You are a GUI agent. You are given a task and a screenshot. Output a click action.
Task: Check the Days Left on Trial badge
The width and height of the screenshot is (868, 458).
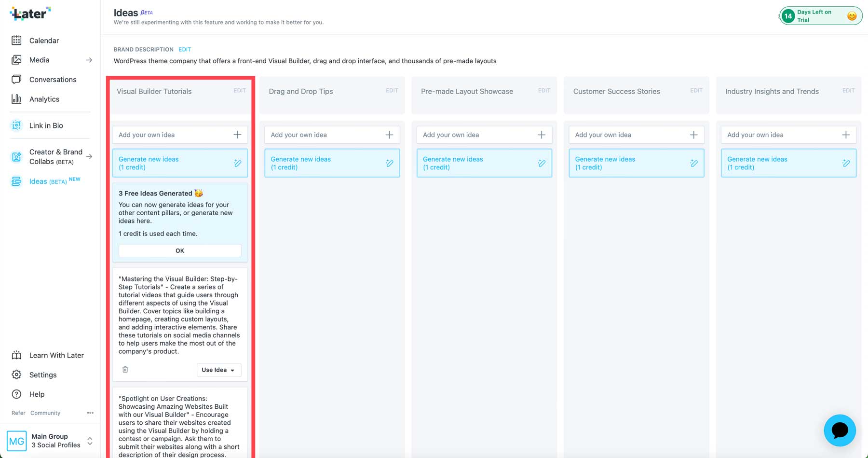point(820,15)
